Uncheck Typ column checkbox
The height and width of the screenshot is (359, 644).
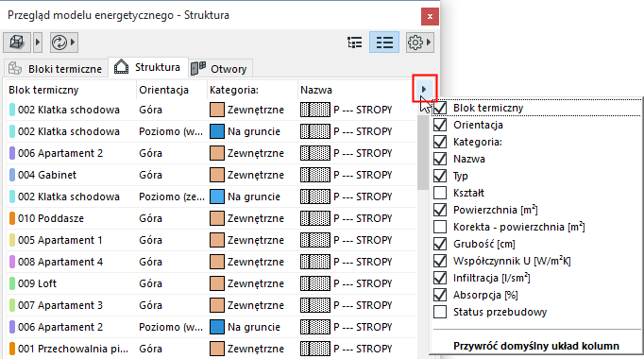tap(440, 176)
